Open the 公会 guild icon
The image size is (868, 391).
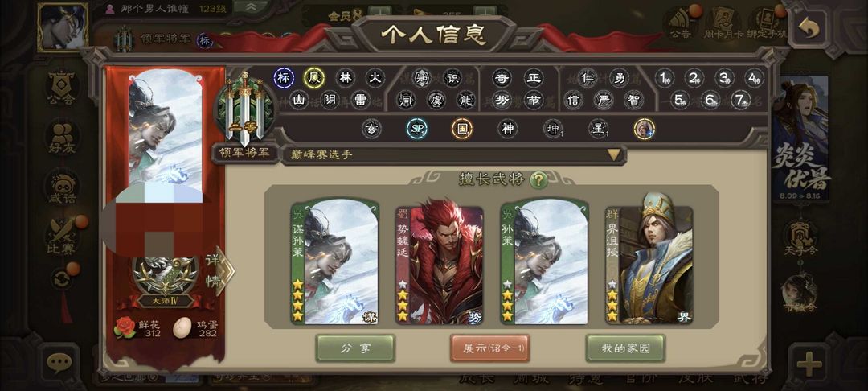point(61,88)
